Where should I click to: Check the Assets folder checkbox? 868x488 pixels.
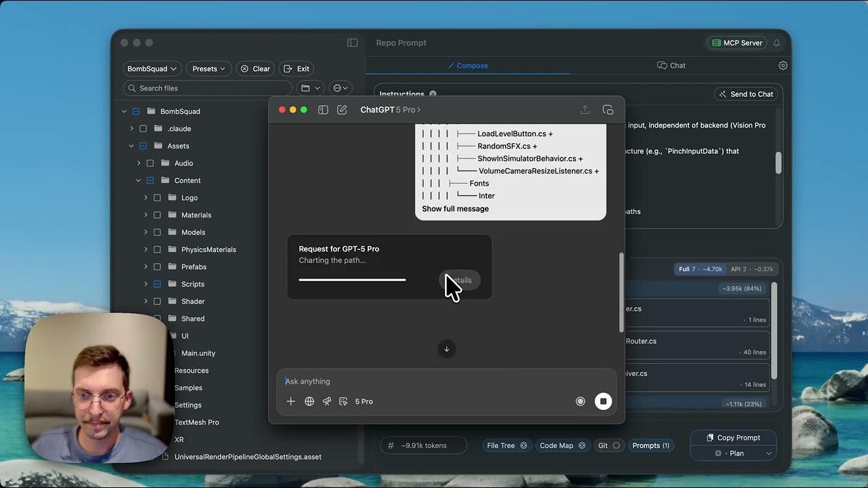tap(142, 146)
